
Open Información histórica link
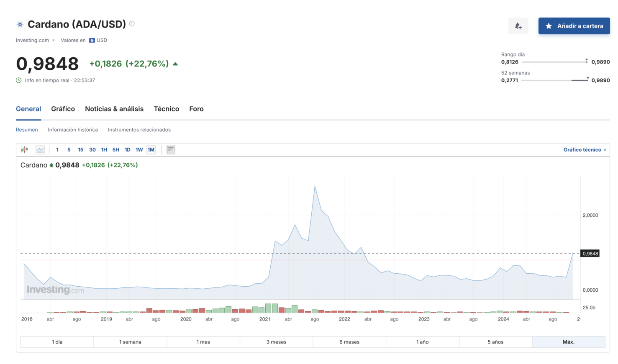point(73,130)
